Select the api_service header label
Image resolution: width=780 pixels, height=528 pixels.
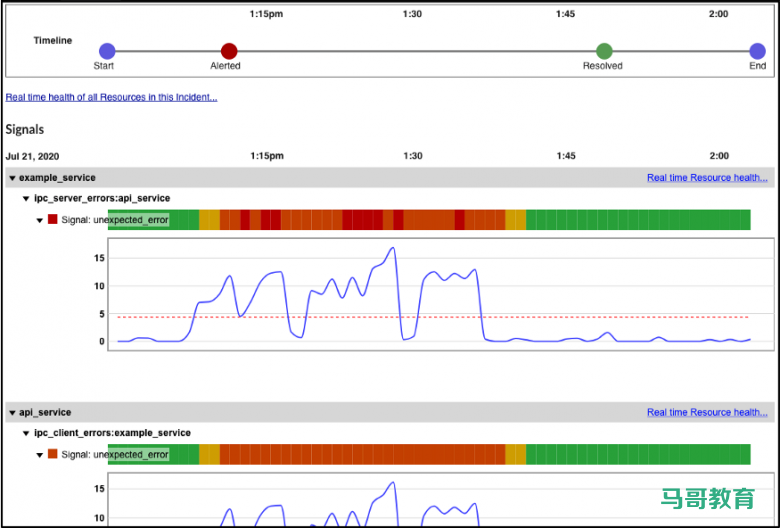point(45,412)
